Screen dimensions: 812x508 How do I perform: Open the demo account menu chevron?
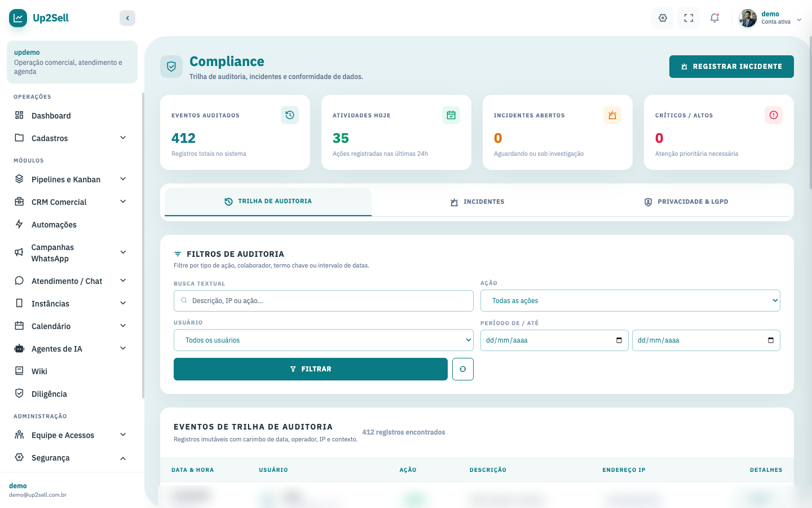799,20
